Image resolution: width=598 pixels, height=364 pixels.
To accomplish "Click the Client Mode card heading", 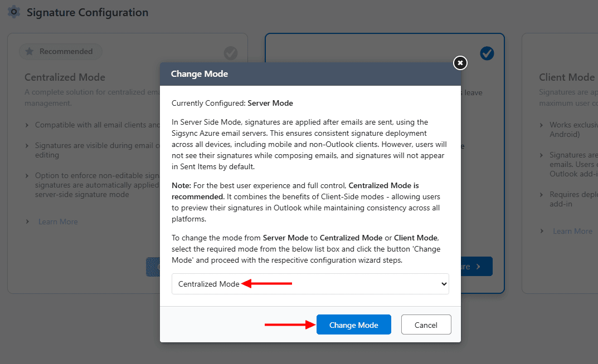I will click(x=566, y=77).
